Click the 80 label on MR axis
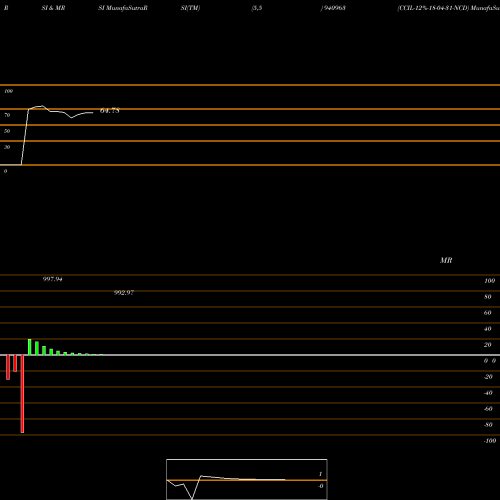Image resolution: width=500 pixels, height=500 pixels. [488, 297]
